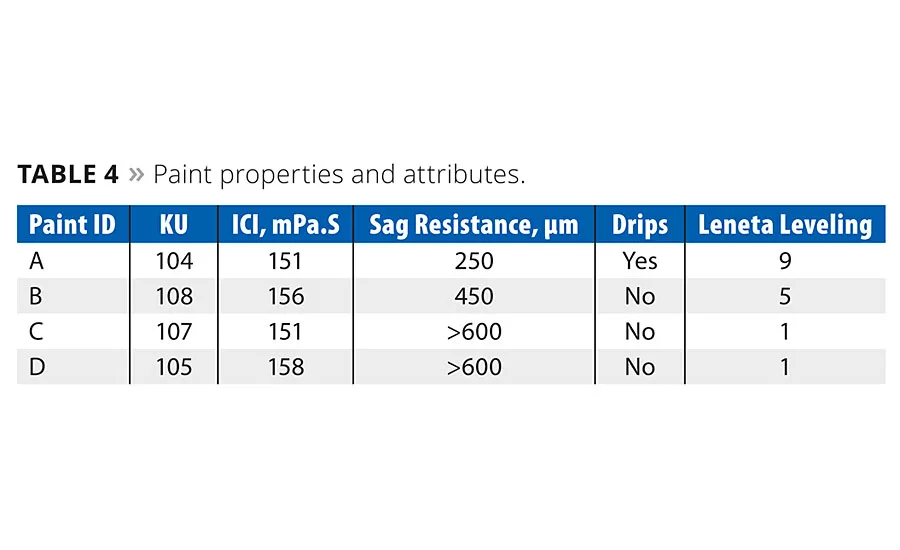This screenshot has height=550, width=900.
Task: Select KU value 108 for paint B
Action: 174,297
